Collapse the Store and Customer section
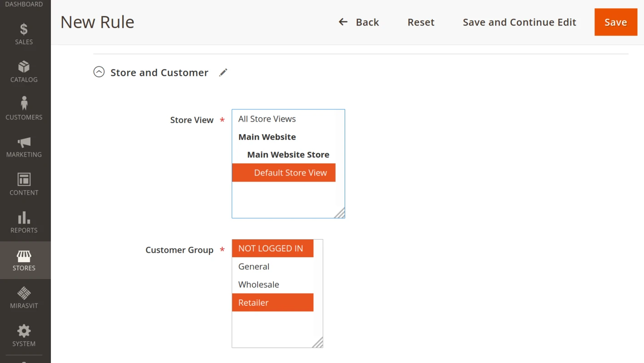Image resolution: width=644 pixels, height=363 pixels. 99,72
